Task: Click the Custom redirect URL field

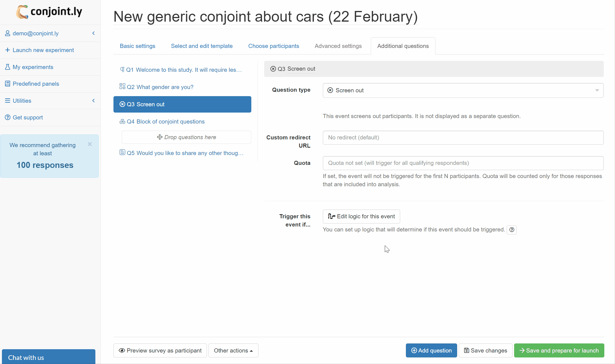Action: click(463, 137)
